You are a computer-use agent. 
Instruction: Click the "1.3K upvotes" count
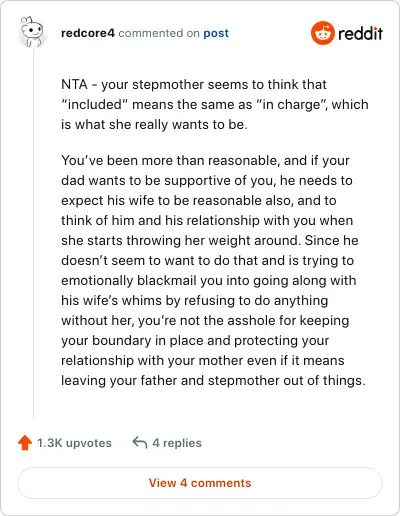coord(74,443)
